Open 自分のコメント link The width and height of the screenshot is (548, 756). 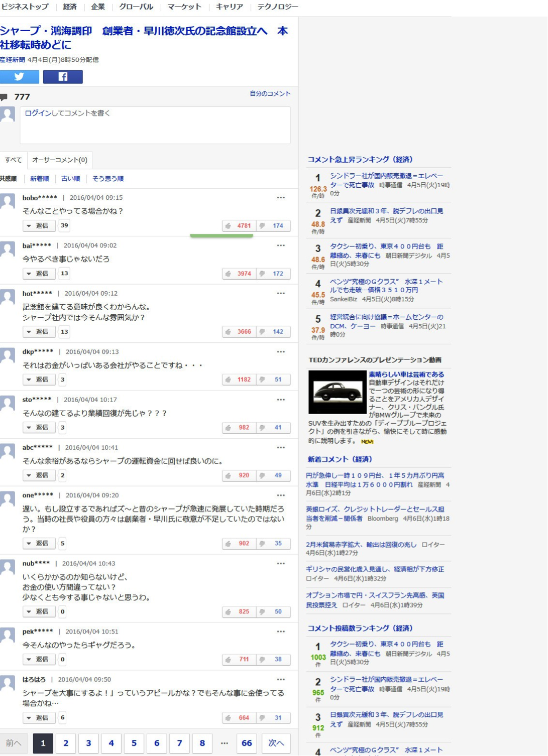270,94
